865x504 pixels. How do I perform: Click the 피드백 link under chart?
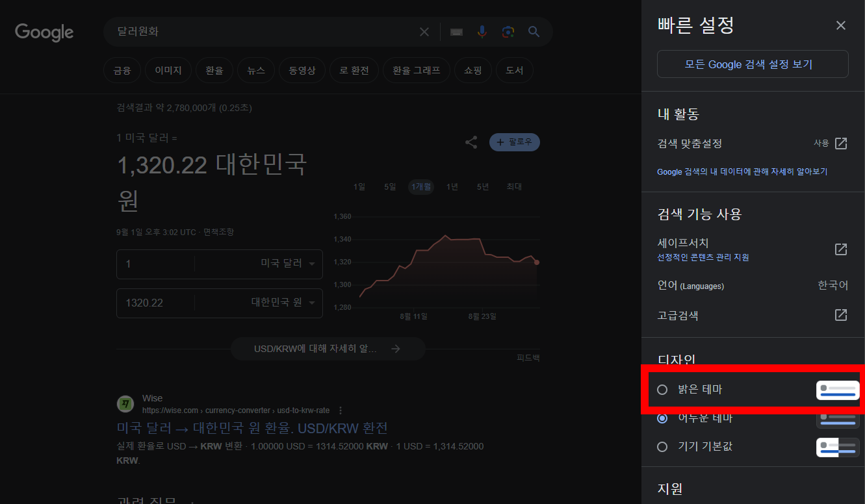[528, 357]
